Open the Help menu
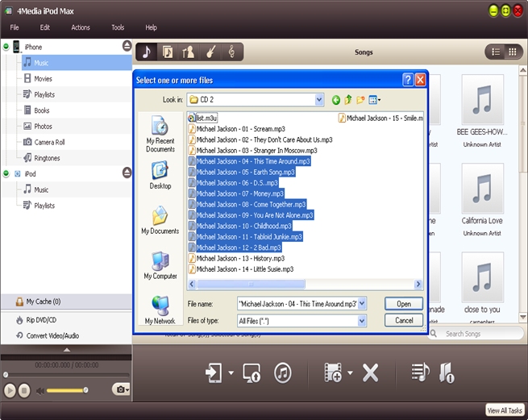The width and height of the screenshot is (528, 420). pos(151,27)
